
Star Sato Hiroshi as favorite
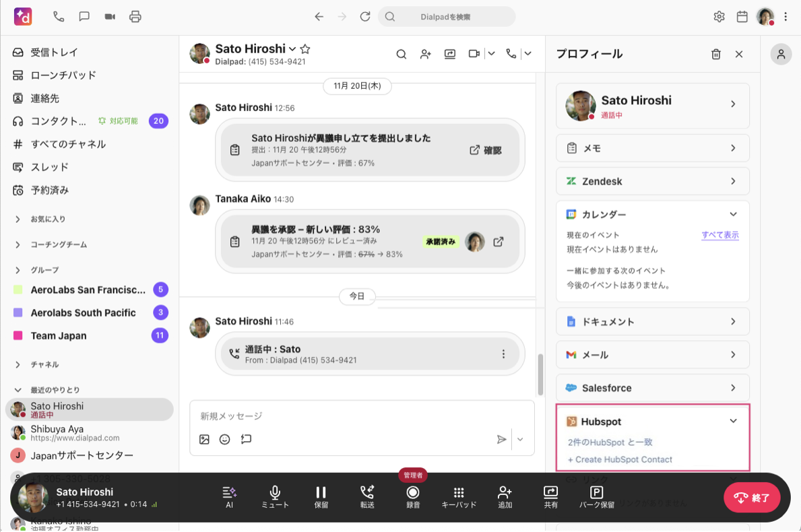click(x=305, y=49)
